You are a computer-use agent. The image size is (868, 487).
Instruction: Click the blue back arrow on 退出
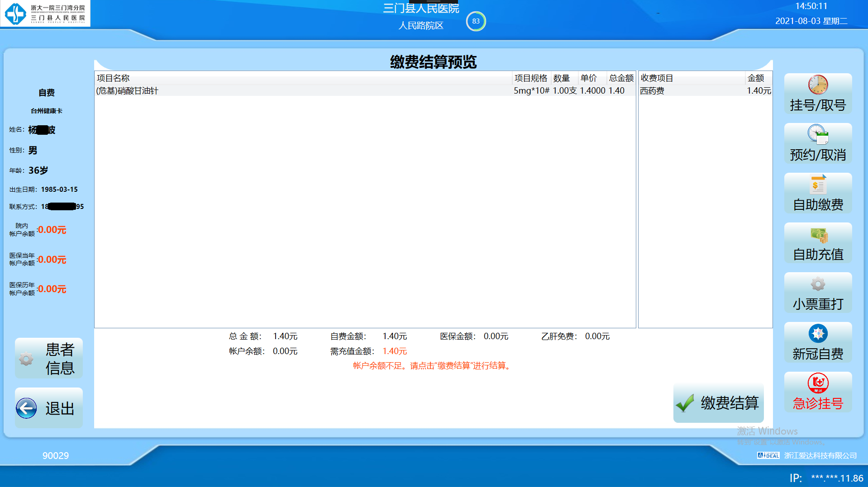(27, 408)
